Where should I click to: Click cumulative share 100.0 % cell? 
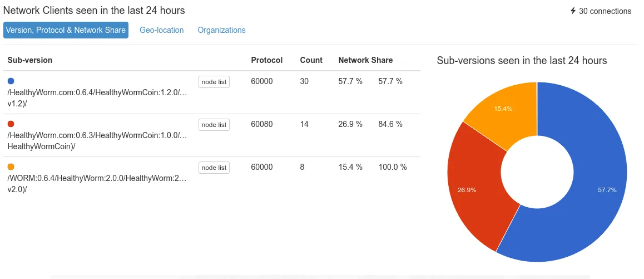coord(393,167)
